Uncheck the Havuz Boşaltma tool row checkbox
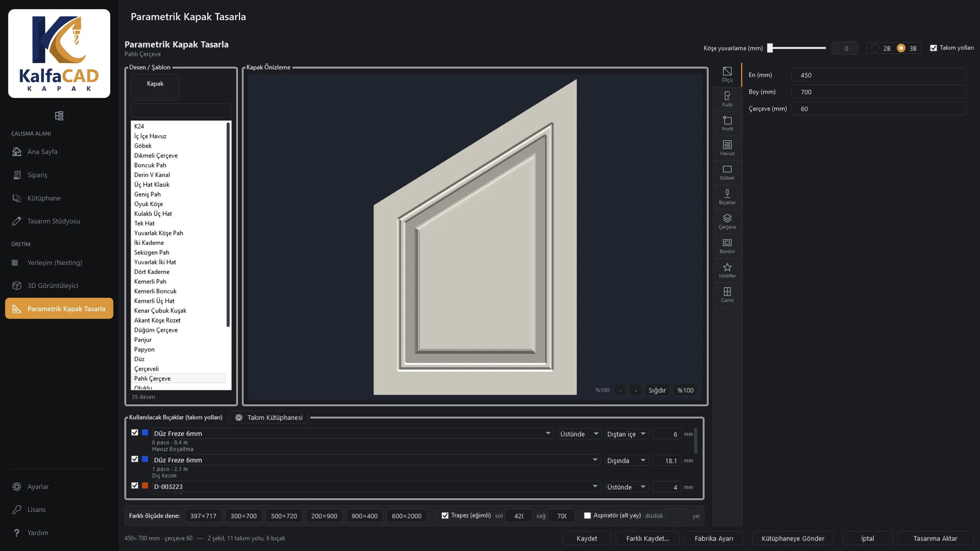The width and height of the screenshot is (980, 551). coord(135,432)
